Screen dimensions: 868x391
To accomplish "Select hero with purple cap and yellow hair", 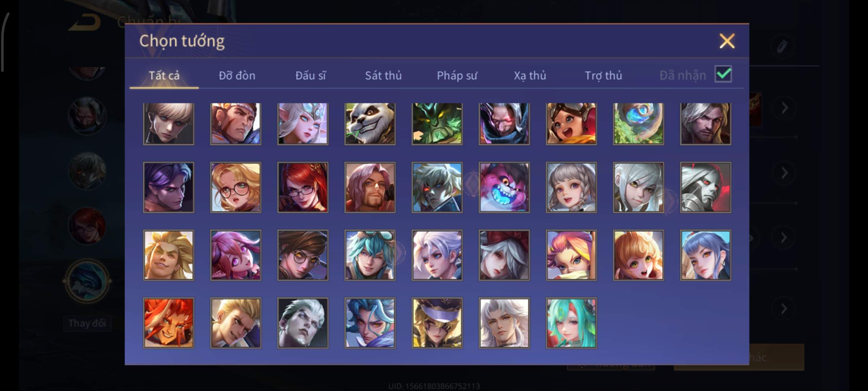I will coord(437,323).
